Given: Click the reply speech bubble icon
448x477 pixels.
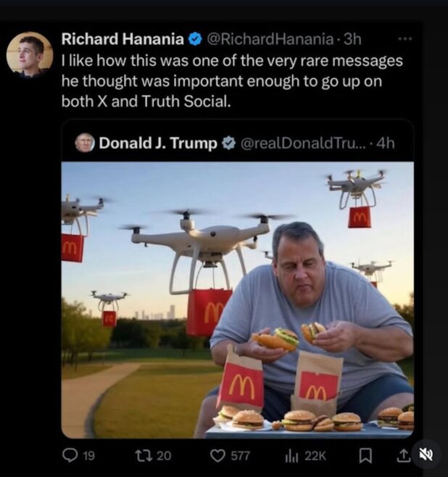Looking at the screenshot, I should [x=70, y=455].
